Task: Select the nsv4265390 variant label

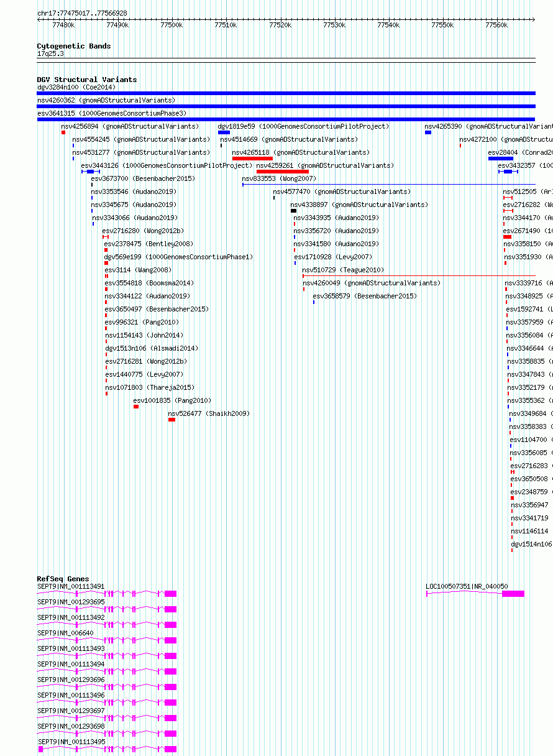Action: 488,126
